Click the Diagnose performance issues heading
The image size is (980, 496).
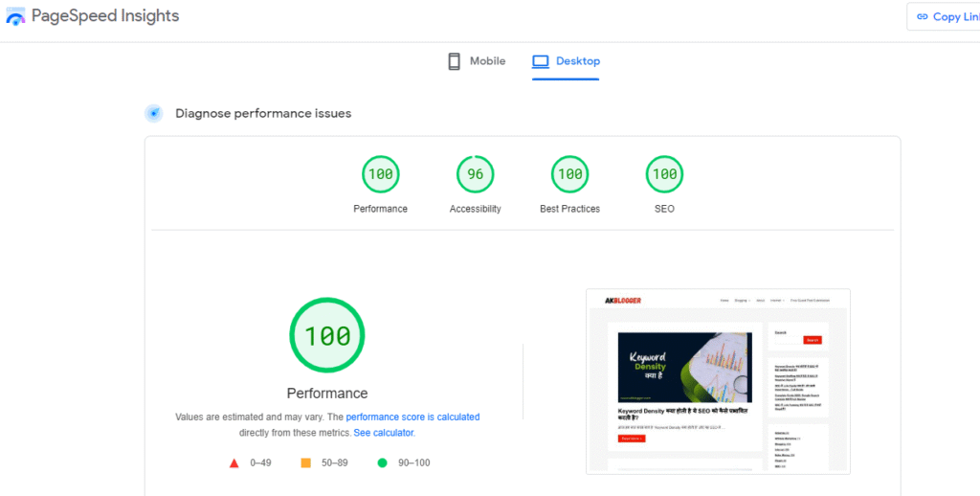(x=263, y=113)
